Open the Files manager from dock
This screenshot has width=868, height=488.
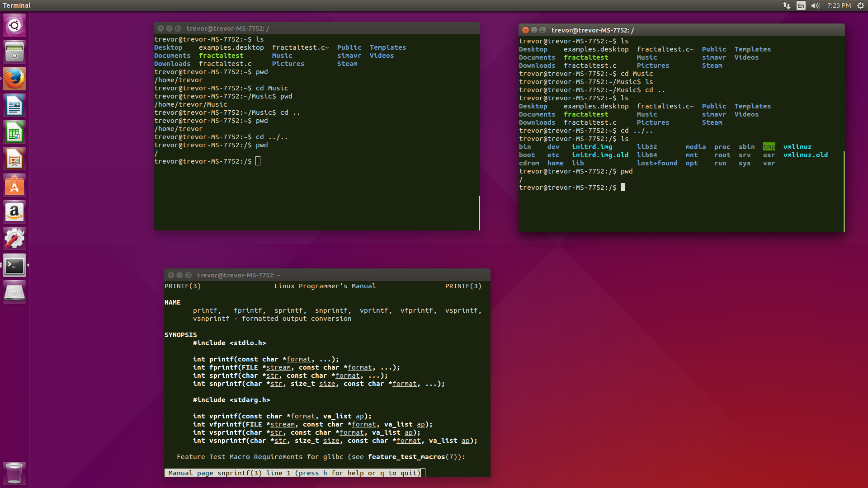click(14, 52)
